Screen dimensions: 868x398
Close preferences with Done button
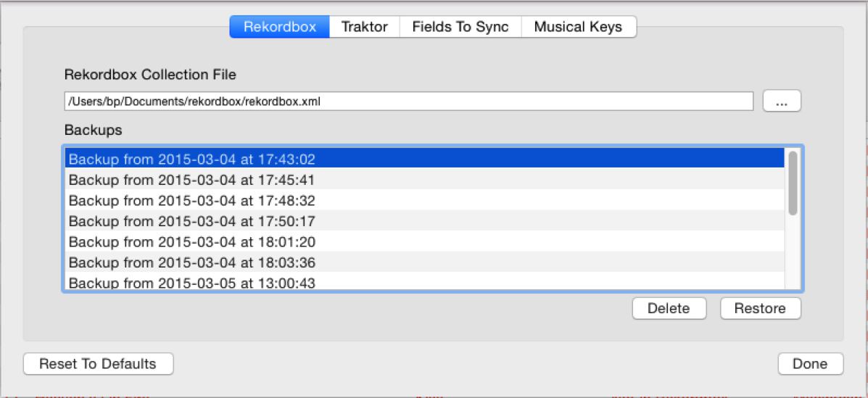point(810,364)
